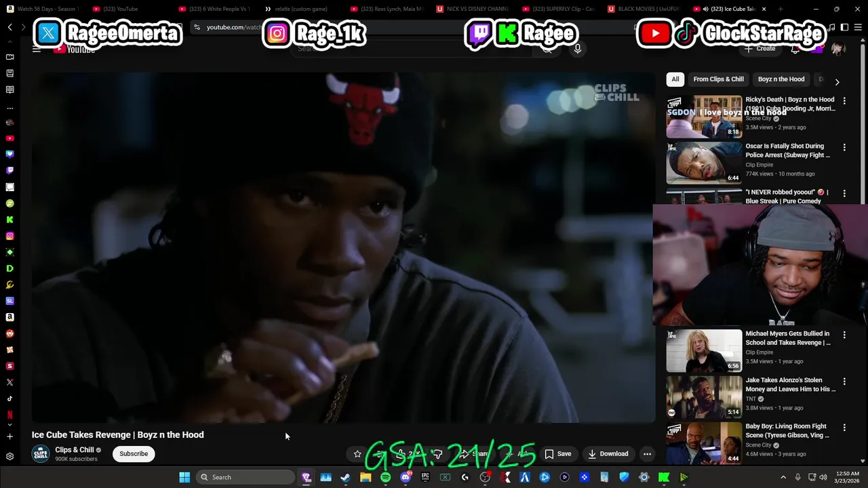Open more actions ellipsis next to Download
Screen dimensions: 868x488
(647, 454)
